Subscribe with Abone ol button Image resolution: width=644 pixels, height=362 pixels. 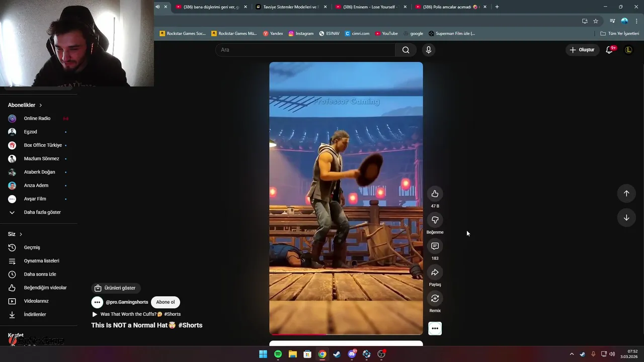166,302
